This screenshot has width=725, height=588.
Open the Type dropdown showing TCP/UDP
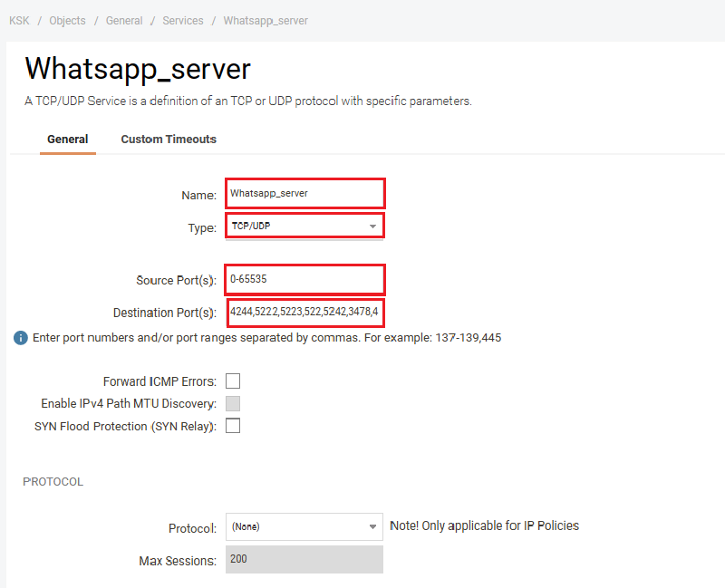(x=304, y=226)
